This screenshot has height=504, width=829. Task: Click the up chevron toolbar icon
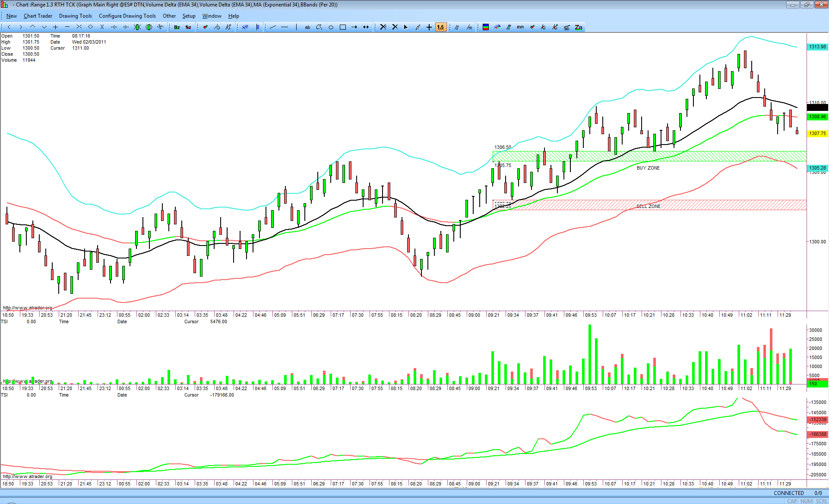point(32,27)
